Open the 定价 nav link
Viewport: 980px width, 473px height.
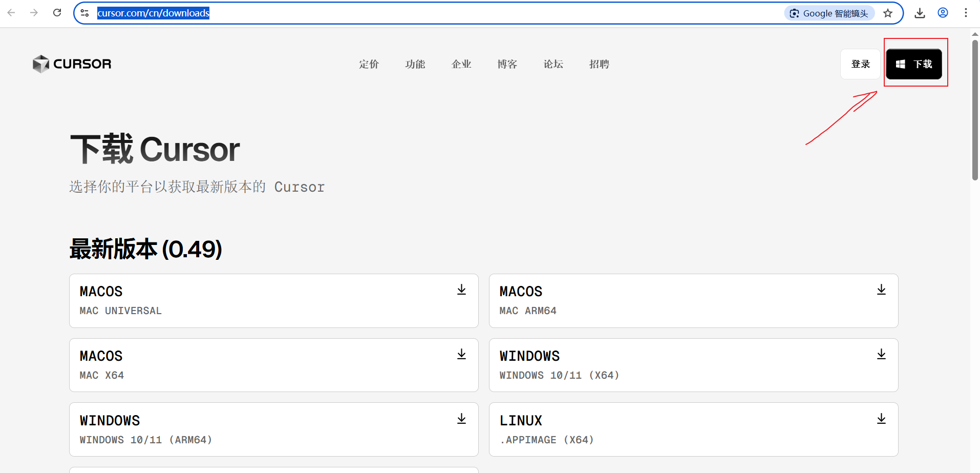369,64
